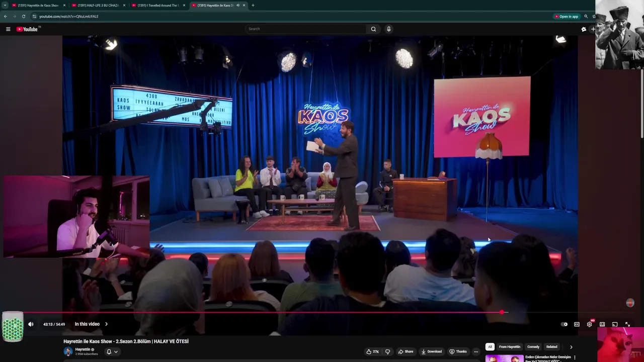This screenshot has height=362, width=644.
Task: Mute the tab using the tab speaker icon
Action: pos(237,5)
